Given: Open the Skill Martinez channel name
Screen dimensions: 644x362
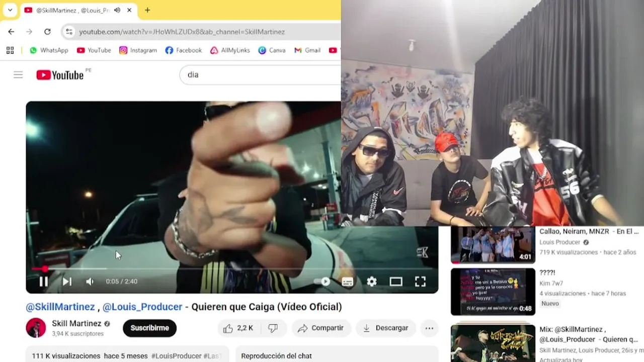Looking at the screenshot, I should pos(76,323).
